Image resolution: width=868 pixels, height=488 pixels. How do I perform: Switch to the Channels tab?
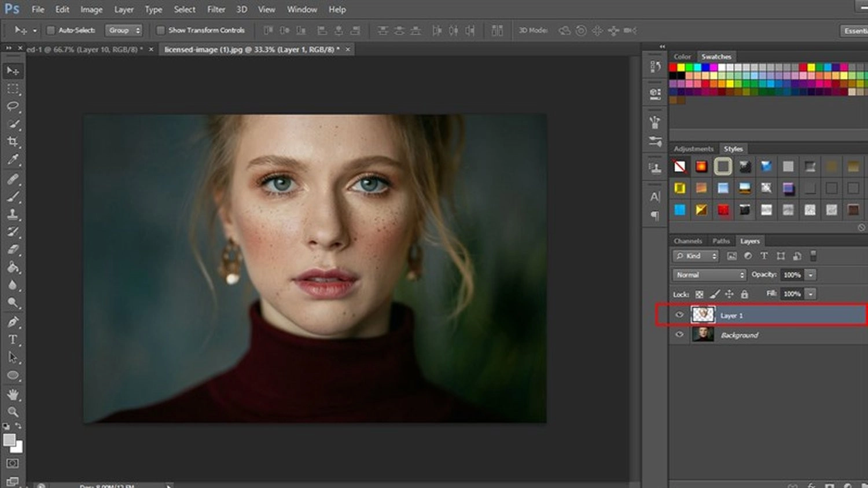[x=687, y=241]
